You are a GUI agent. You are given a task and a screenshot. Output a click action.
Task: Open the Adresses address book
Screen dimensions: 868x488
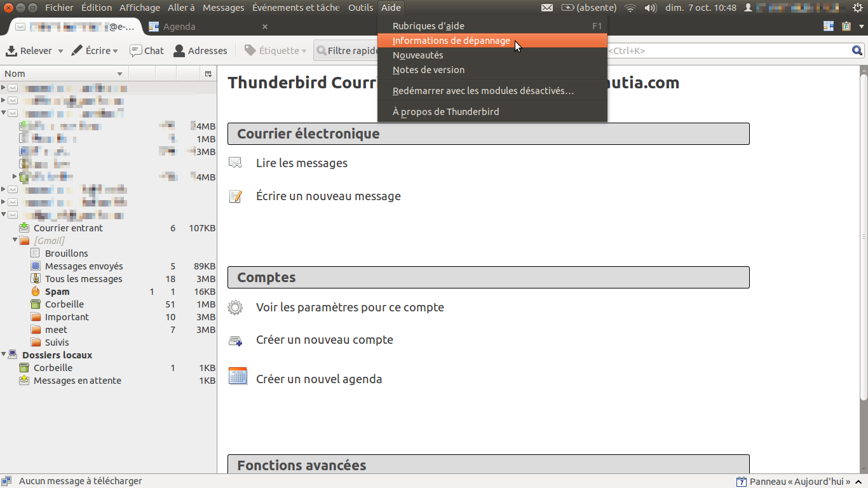tap(200, 51)
